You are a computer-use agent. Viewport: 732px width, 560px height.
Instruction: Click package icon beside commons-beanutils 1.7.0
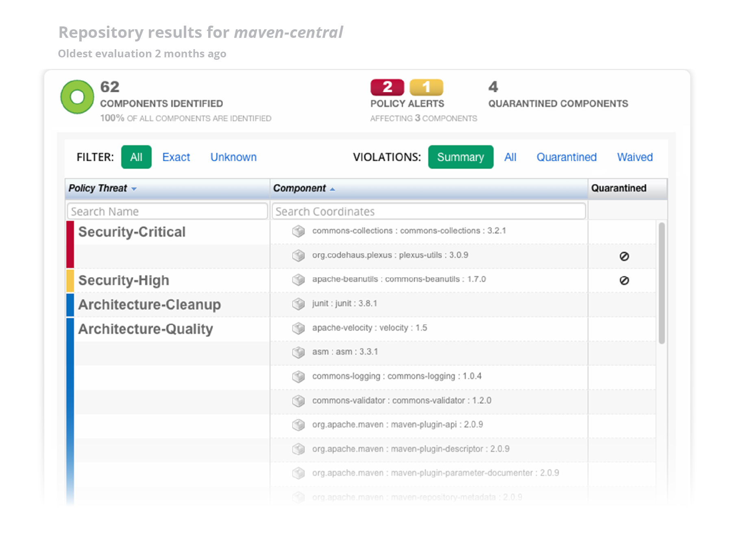pos(298,279)
